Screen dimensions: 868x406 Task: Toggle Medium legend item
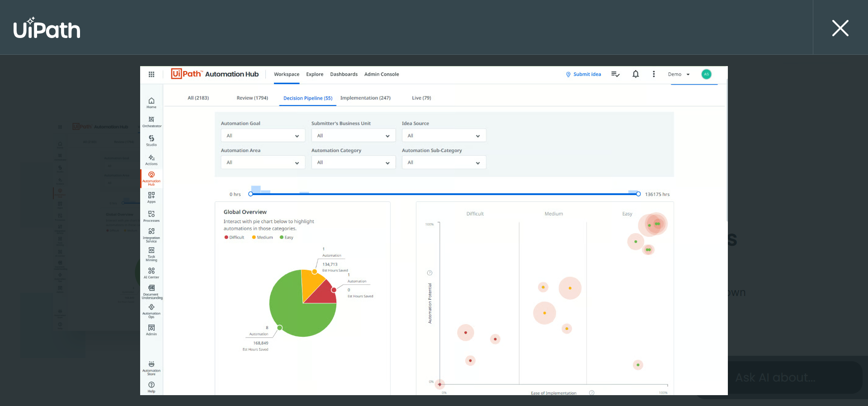(x=263, y=237)
